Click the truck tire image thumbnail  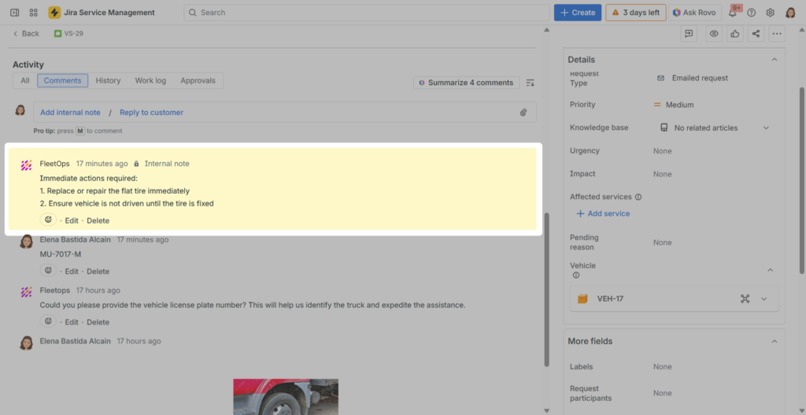coord(286,396)
